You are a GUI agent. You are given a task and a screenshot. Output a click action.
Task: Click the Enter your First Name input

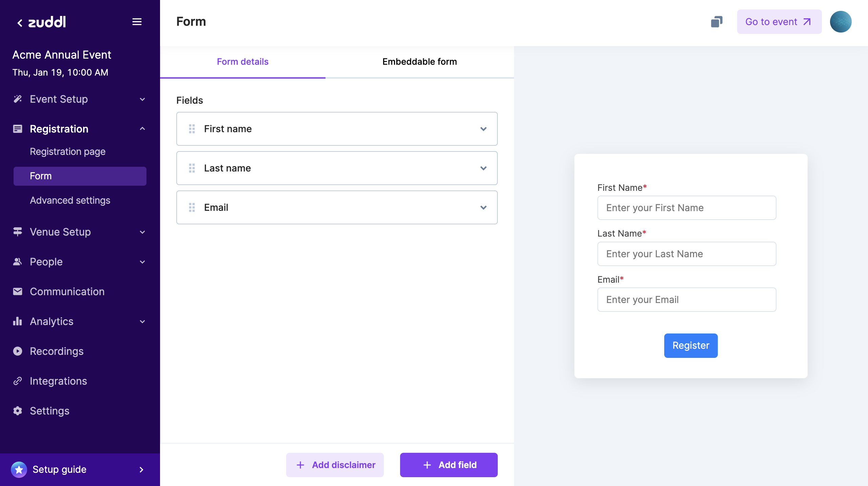tap(687, 208)
